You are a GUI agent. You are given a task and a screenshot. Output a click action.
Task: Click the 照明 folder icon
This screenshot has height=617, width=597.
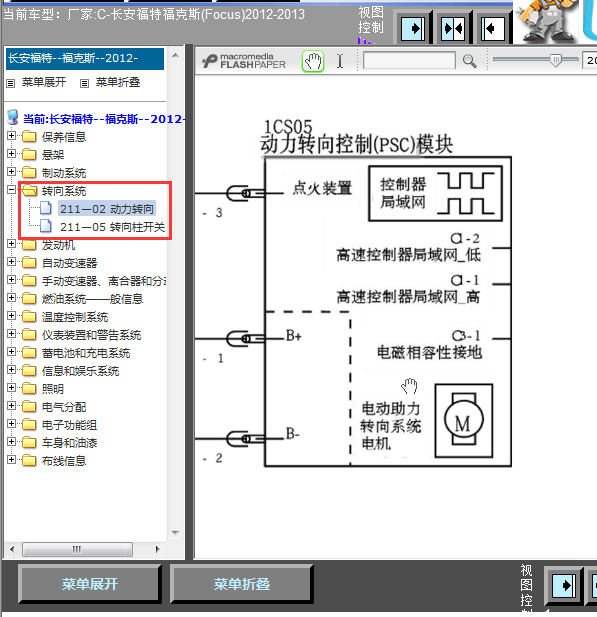tap(29, 388)
